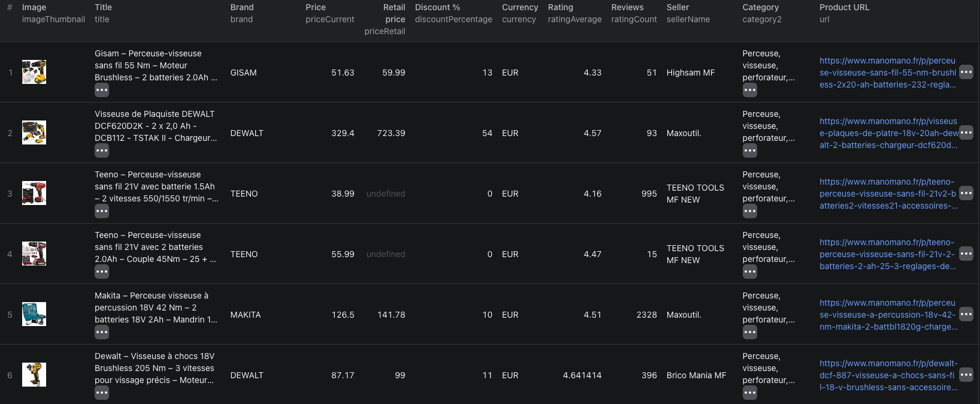Expand category ellipsis in row 4 (price 55.99)

[750, 272]
